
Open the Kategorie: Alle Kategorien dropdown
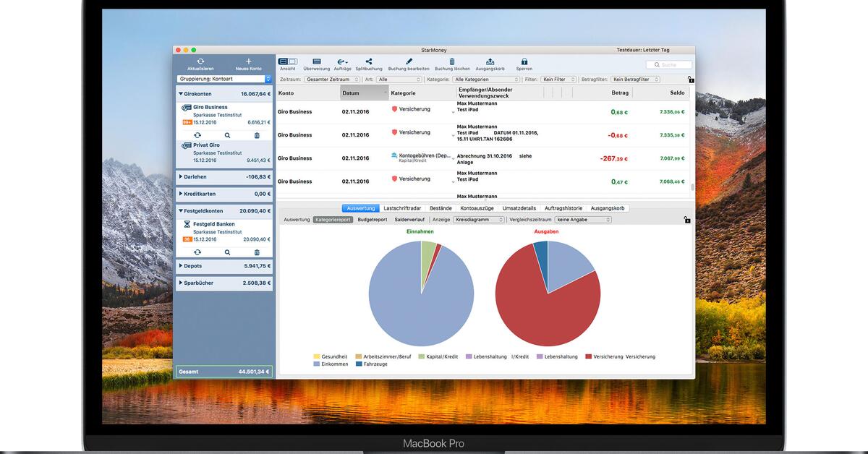[x=485, y=79]
